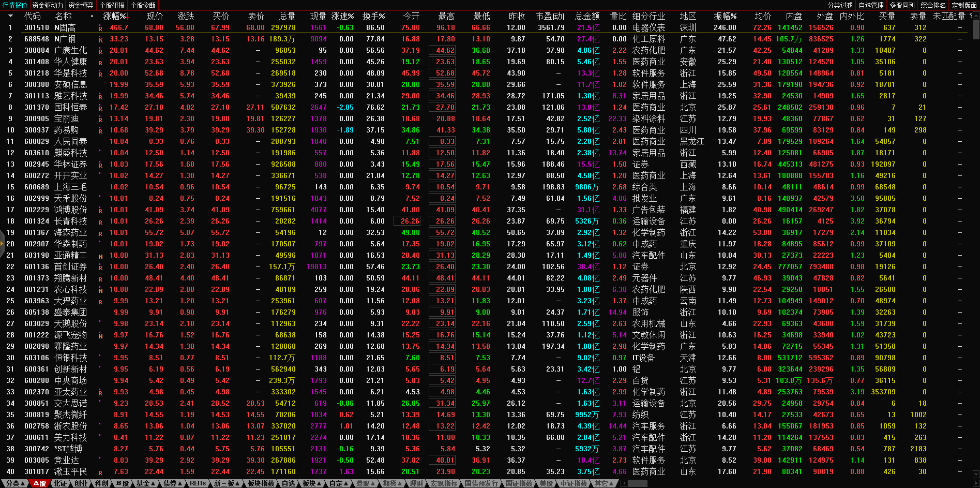Expand the 基金 market tab menu
Screen dimensions: 980x488
click(145, 483)
